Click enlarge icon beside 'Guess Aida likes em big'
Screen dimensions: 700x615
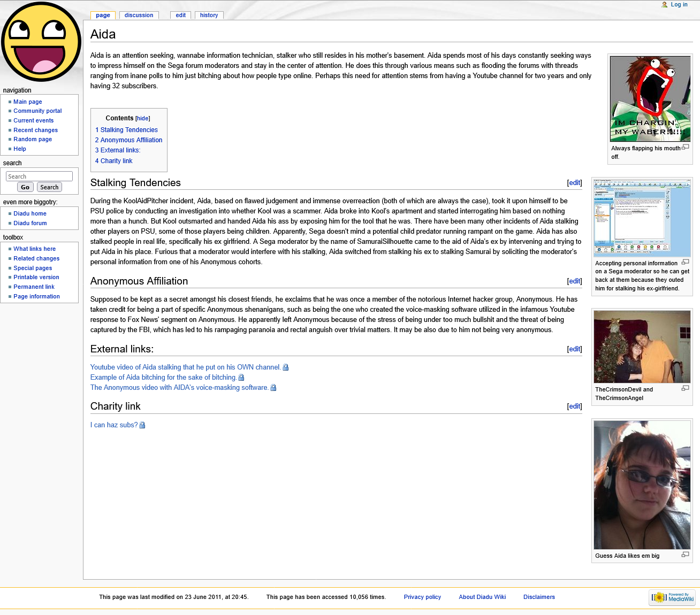pos(685,555)
